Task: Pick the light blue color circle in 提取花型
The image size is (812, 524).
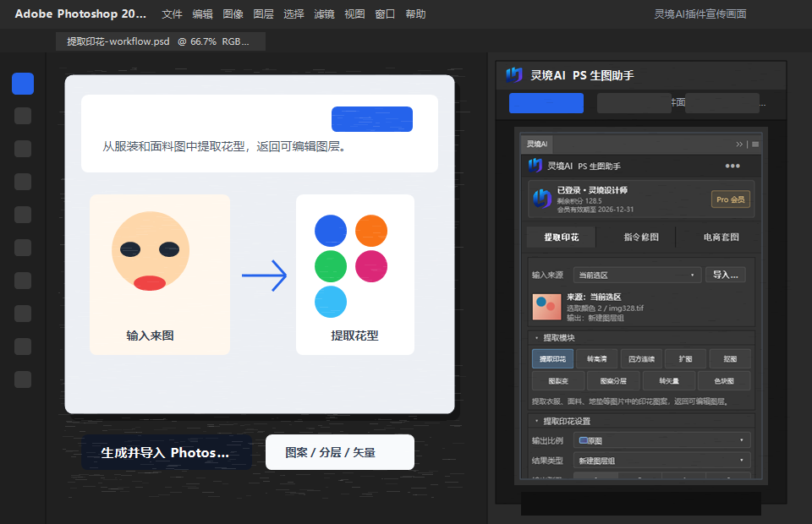Action: 331,302
